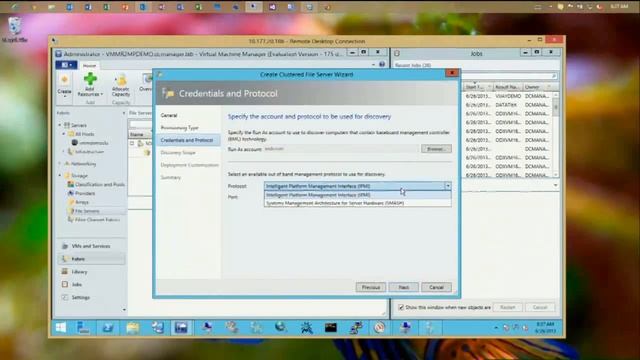Open the Settings workspace
The height and width of the screenshot is (360, 640).
click(x=91, y=297)
